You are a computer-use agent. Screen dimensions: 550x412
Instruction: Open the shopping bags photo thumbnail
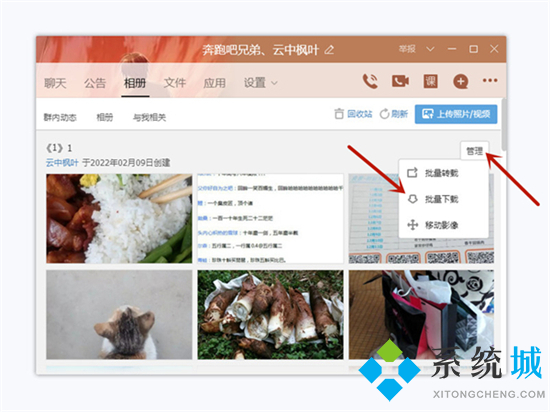[x=421, y=314]
